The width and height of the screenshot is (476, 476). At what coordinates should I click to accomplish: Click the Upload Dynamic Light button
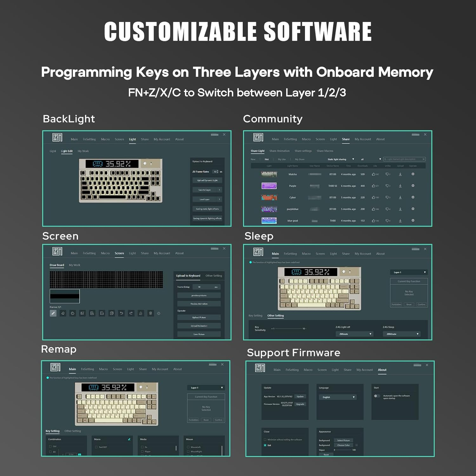tap(207, 180)
